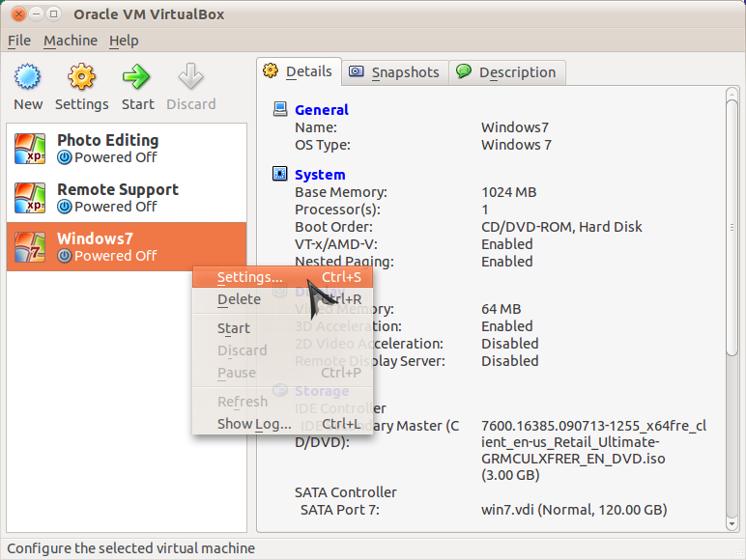Click Windows7 power state icon
746x560 pixels.
64,256
